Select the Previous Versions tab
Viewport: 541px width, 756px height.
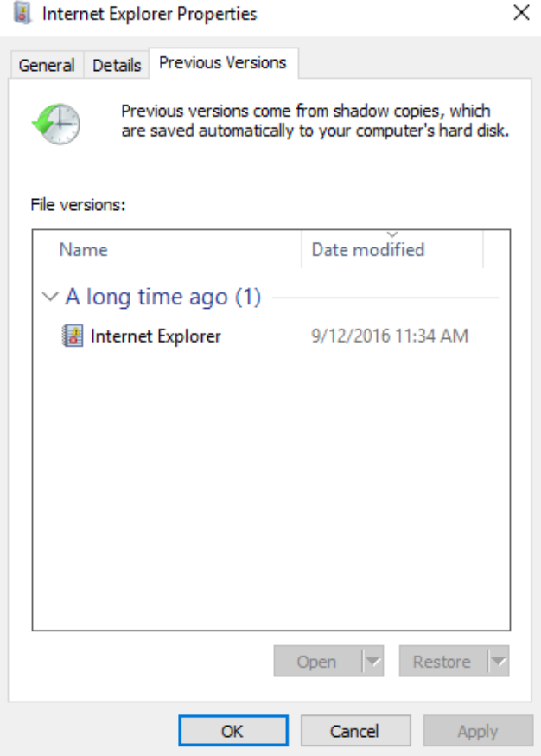[x=223, y=62]
